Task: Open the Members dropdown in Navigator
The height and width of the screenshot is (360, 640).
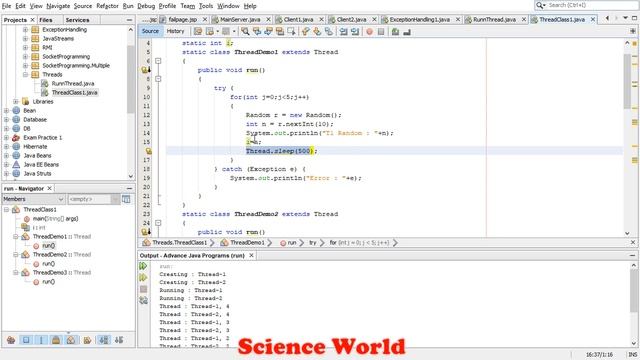Action: [x=33, y=199]
